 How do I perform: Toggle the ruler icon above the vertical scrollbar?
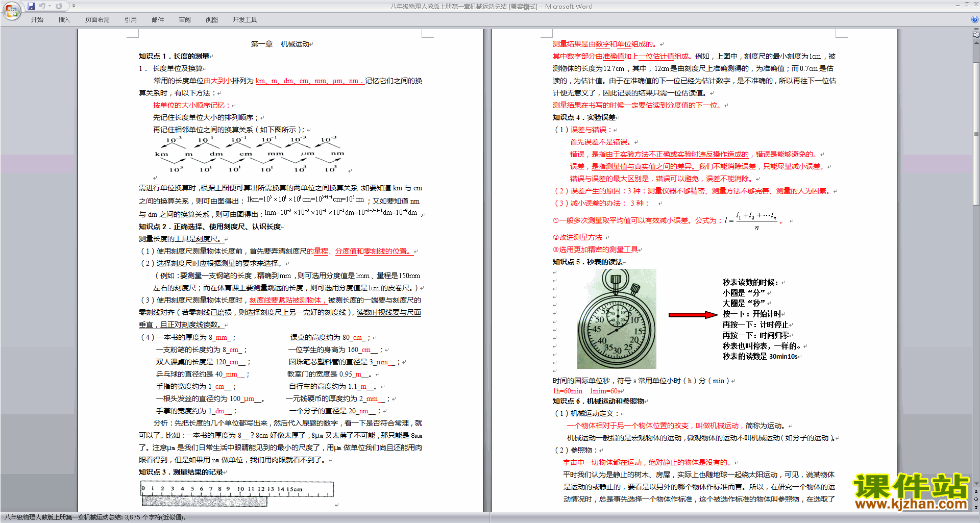tap(976, 35)
